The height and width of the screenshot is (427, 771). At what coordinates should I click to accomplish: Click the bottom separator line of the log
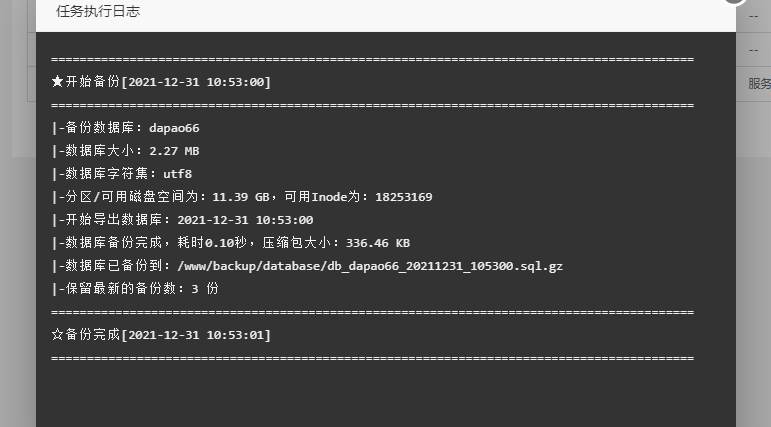372,358
